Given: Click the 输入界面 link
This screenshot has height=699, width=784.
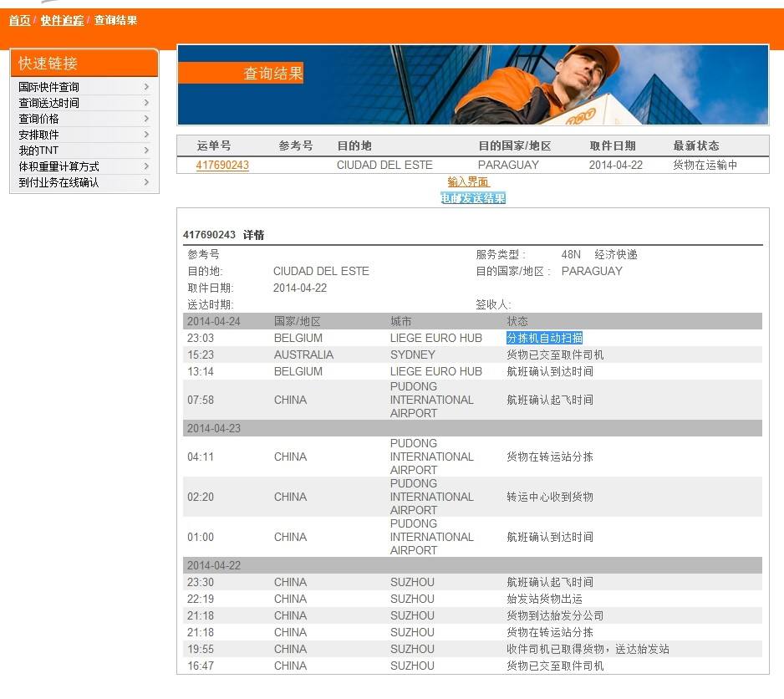Looking at the screenshot, I should coord(469,181).
